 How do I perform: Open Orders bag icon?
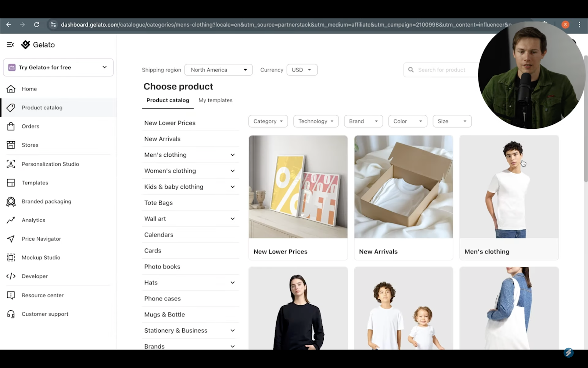(11, 126)
